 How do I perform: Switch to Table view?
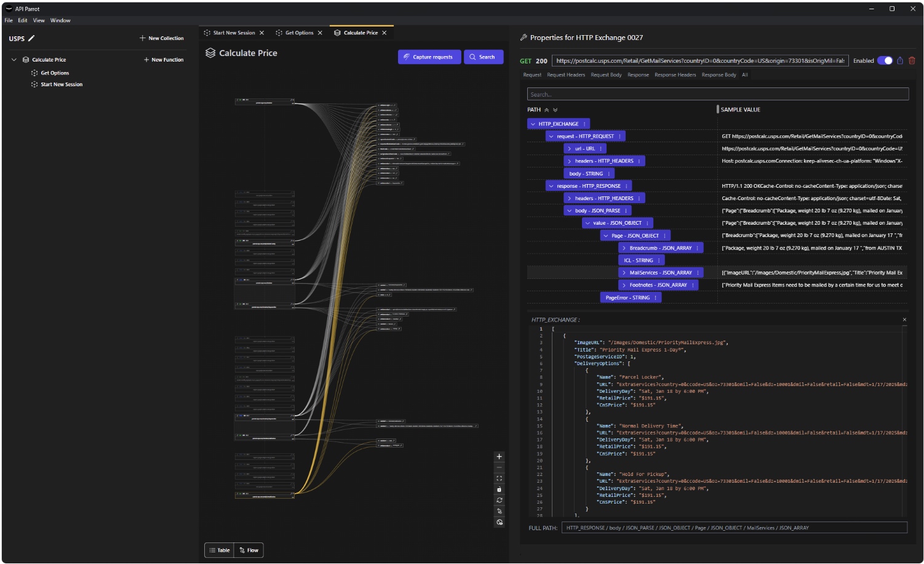point(219,550)
